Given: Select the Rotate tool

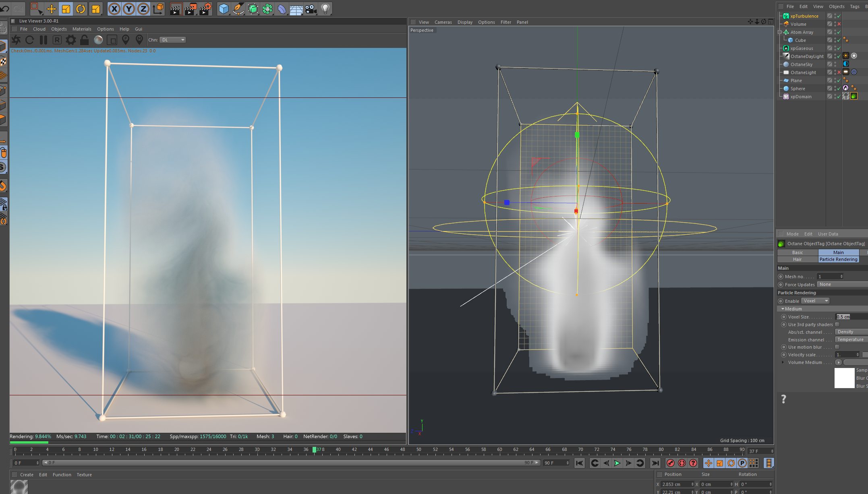Looking at the screenshot, I should 81,8.
